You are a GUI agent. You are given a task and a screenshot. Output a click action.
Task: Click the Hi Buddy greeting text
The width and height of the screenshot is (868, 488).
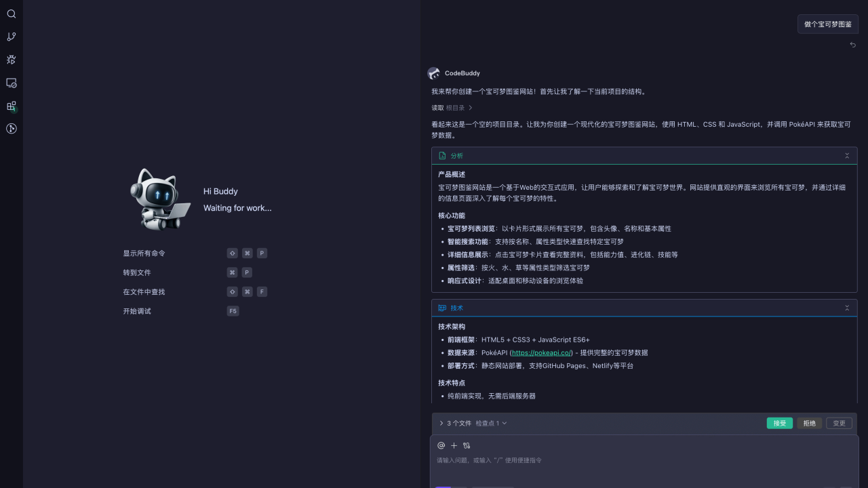220,191
